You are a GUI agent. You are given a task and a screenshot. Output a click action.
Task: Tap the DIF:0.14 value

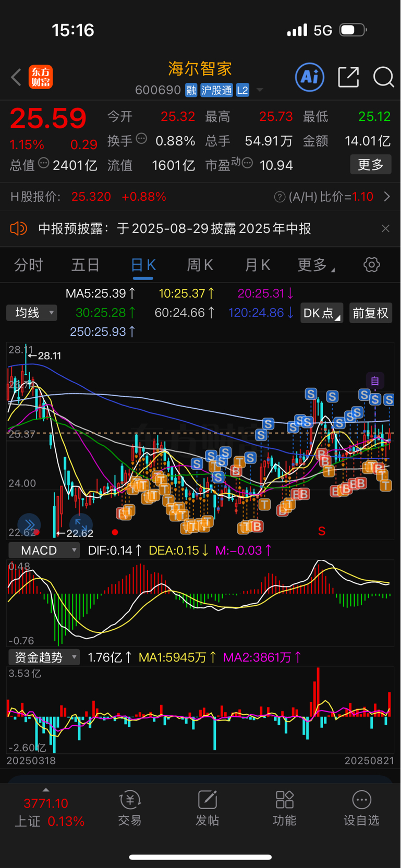coord(115,551)
